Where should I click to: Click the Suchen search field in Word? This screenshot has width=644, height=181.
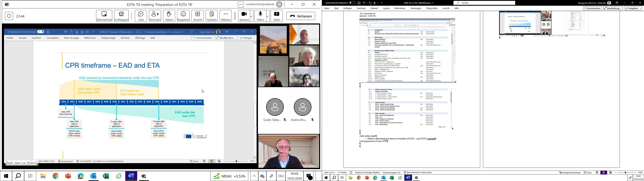[x=484, y=3]
